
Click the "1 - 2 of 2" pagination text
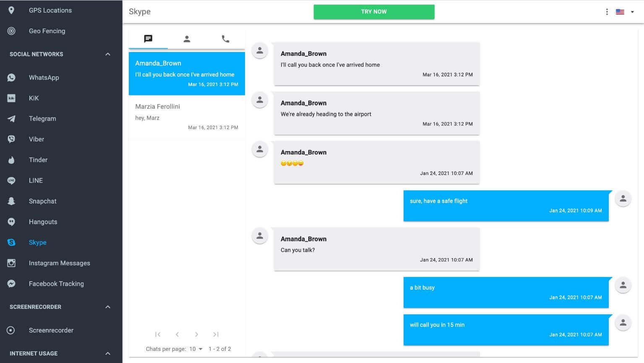tap(220, 349)
